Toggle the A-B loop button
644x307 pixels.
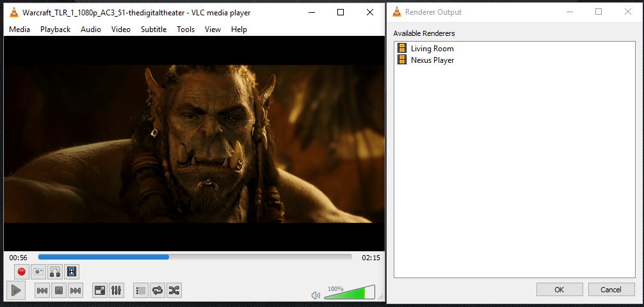click(55, 272)
